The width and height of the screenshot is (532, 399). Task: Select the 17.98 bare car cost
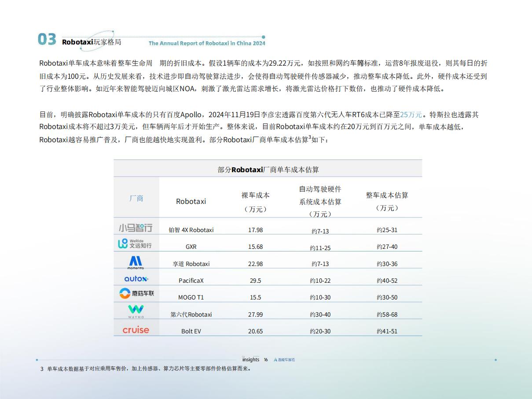[255, 230]
